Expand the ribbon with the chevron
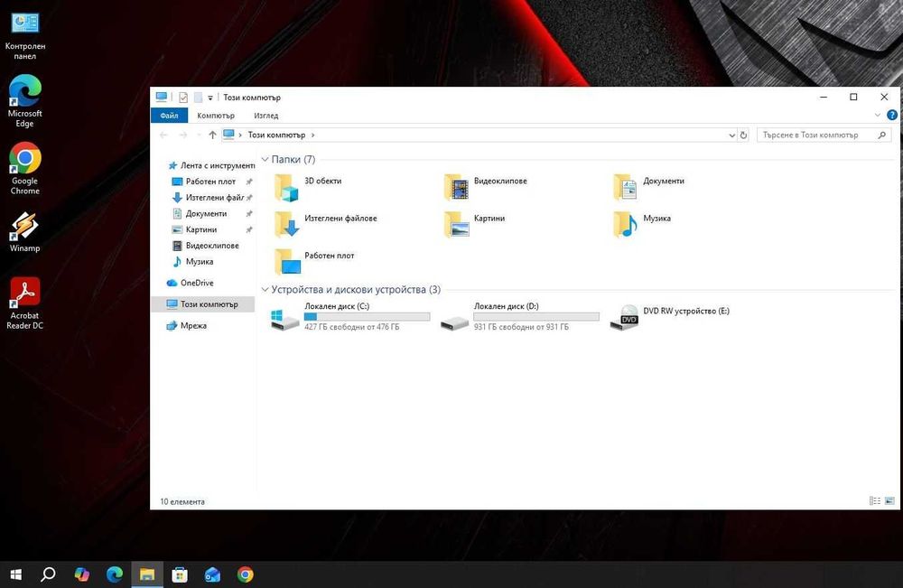 pos(878,116)
